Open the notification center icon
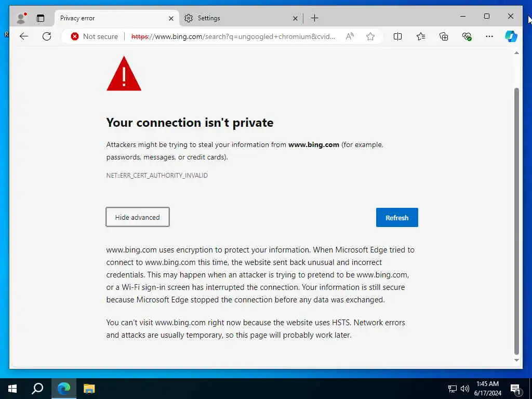532x399 pixels. 516,389
